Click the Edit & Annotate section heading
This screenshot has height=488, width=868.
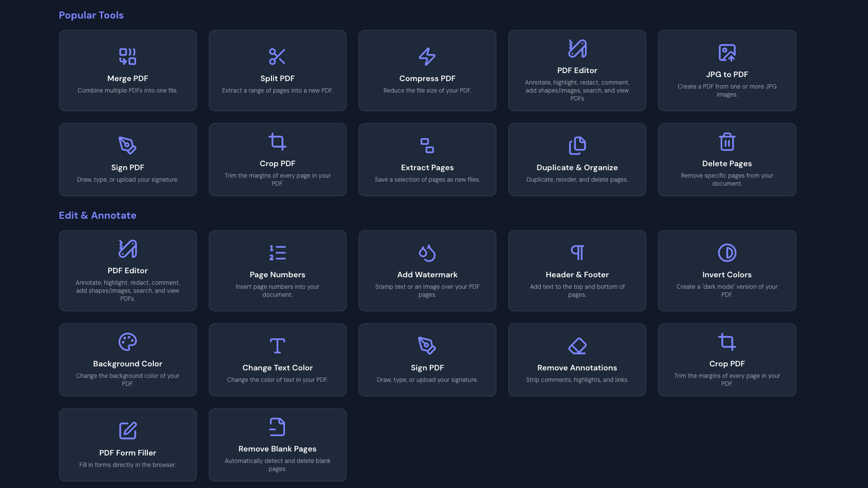98,215
